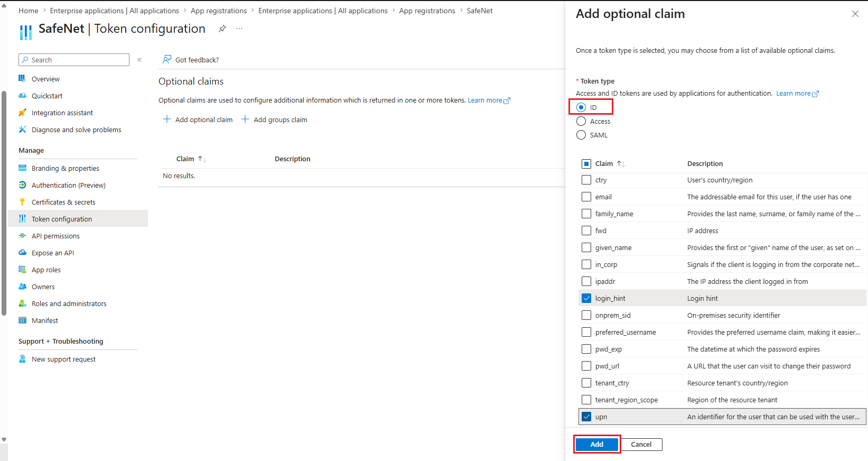Select the ID token type radio button
Viewport: 868px width, 461px height.
pyautogui.click(x=581, y=107)
